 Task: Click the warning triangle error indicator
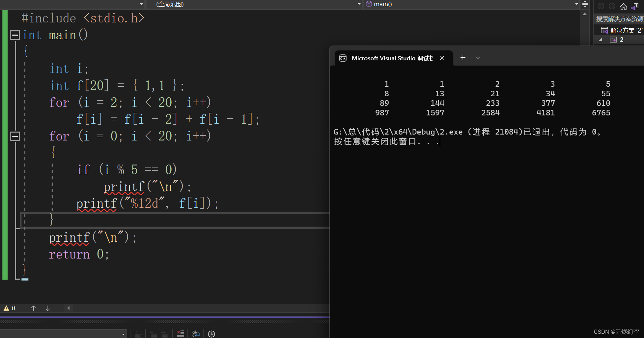pyautogui.click(x=6, y=308)
